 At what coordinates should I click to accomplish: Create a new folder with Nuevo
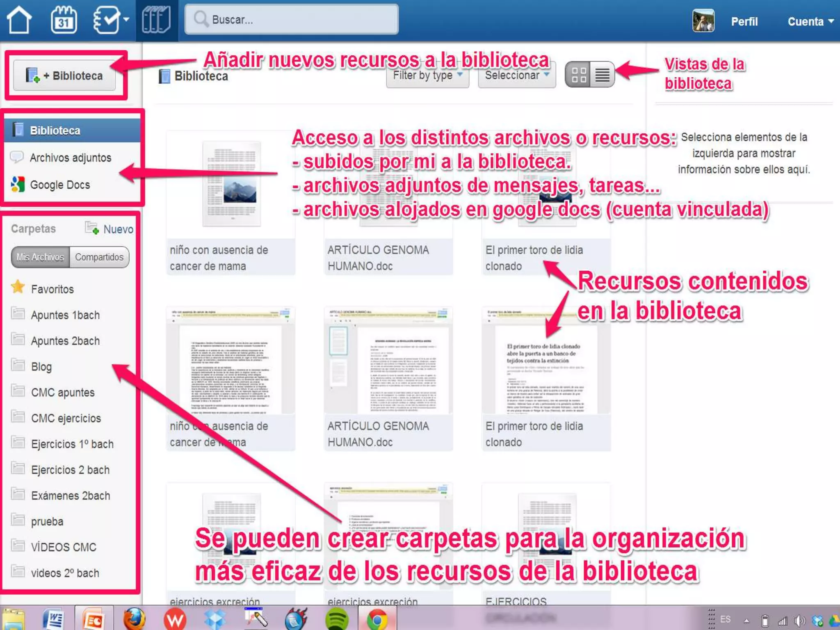(x=109, y=229)
